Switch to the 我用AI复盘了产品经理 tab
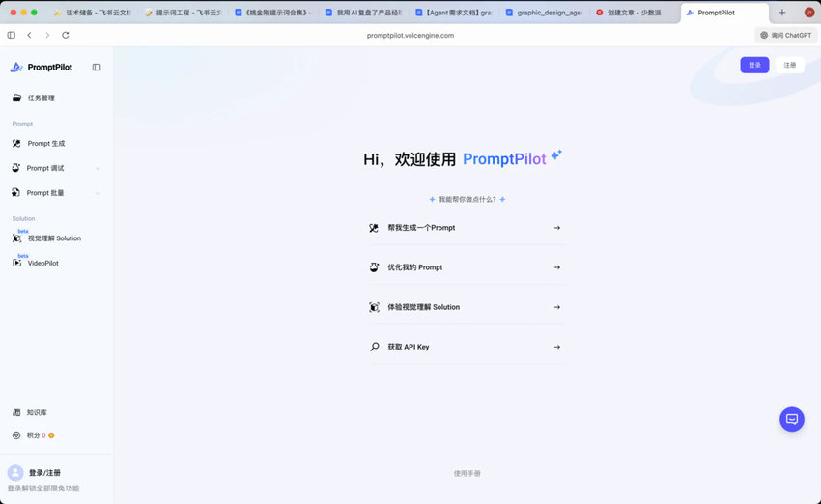 [363, 12]
